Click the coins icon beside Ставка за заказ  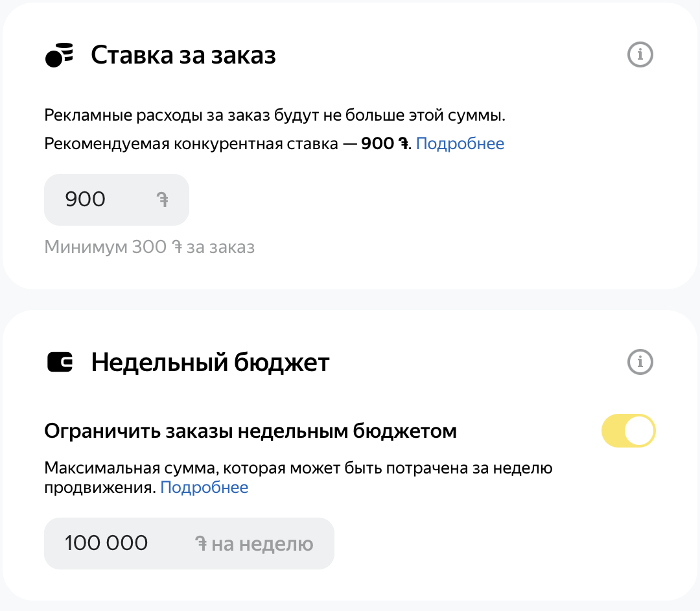pyautogui.click(x=59, y=55)
